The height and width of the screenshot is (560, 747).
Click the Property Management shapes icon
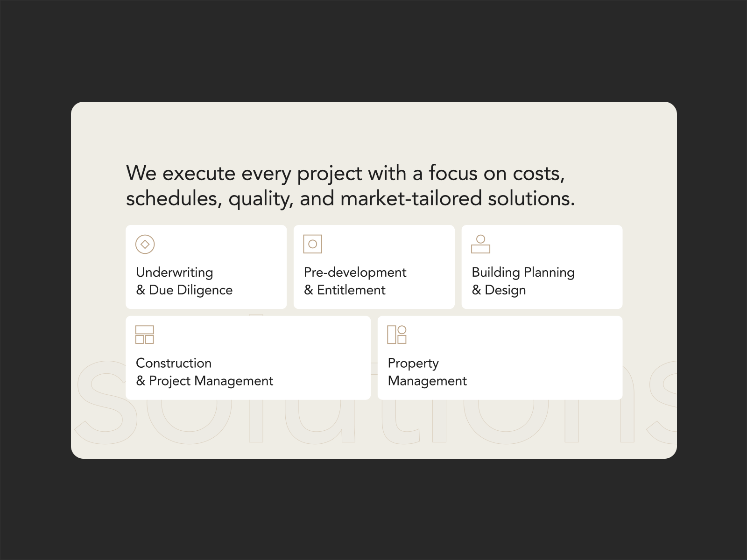click(x=397, y=335)
